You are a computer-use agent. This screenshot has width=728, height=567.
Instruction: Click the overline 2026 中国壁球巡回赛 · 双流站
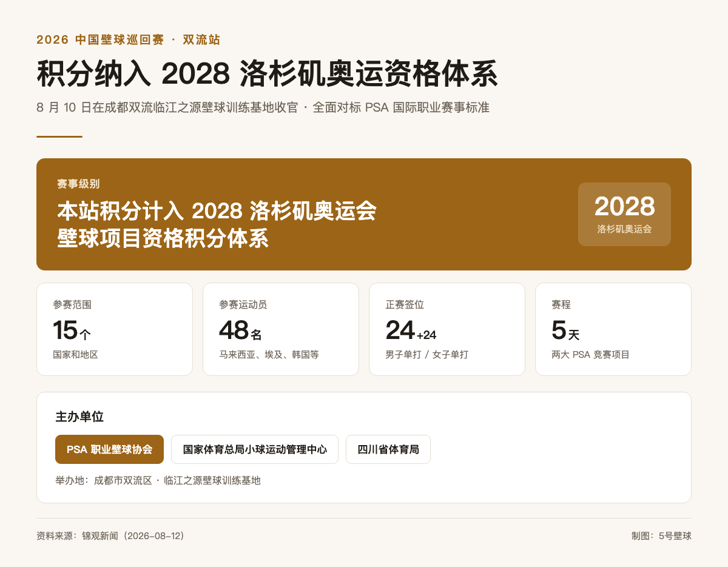click(x=128, y=40)
